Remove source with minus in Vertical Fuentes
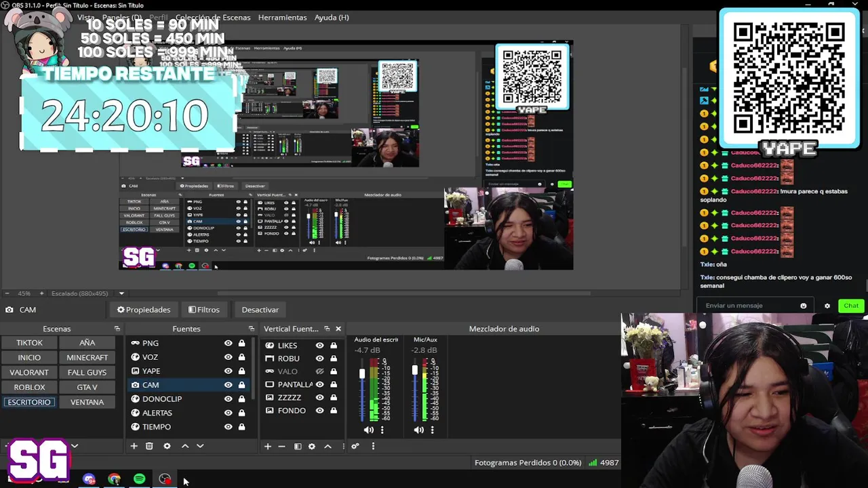 click(282, 446)
